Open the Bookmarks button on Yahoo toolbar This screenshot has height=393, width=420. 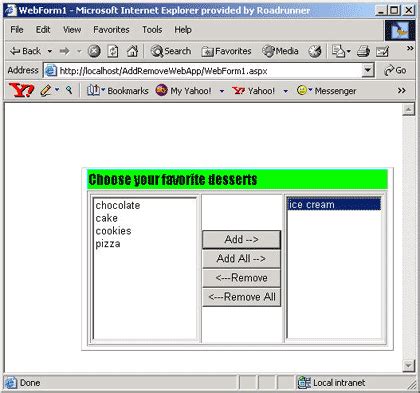117,90
